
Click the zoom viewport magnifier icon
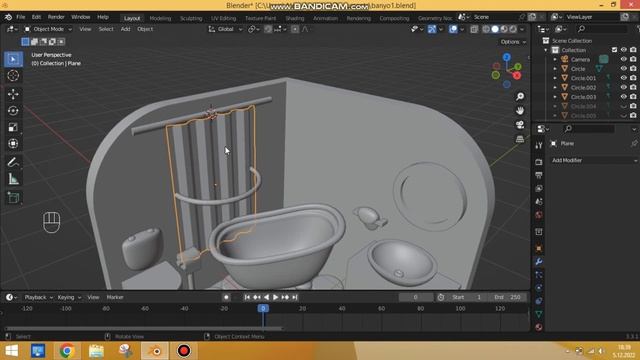click(x=520, y=97)
